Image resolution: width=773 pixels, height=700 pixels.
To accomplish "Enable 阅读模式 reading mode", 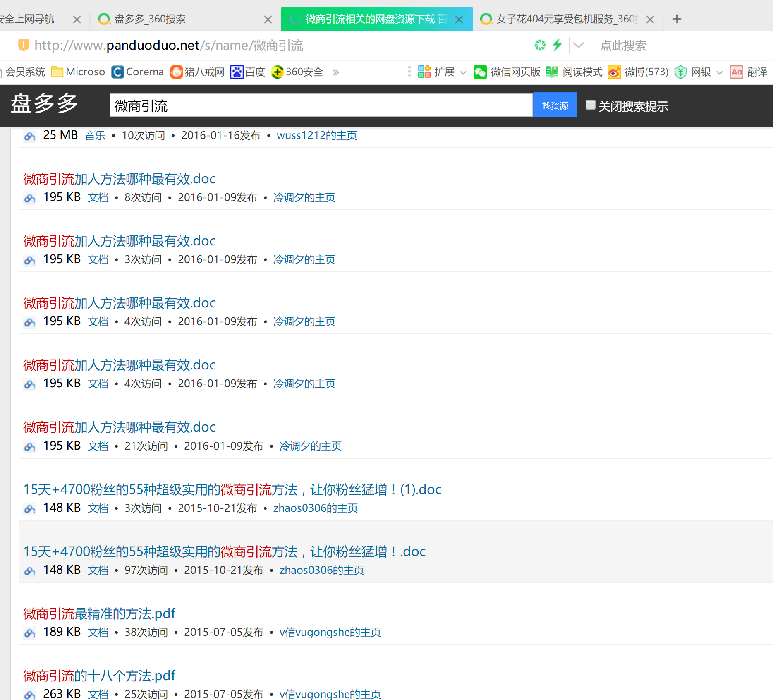I will pyautogui.click(x=574, y=72).
